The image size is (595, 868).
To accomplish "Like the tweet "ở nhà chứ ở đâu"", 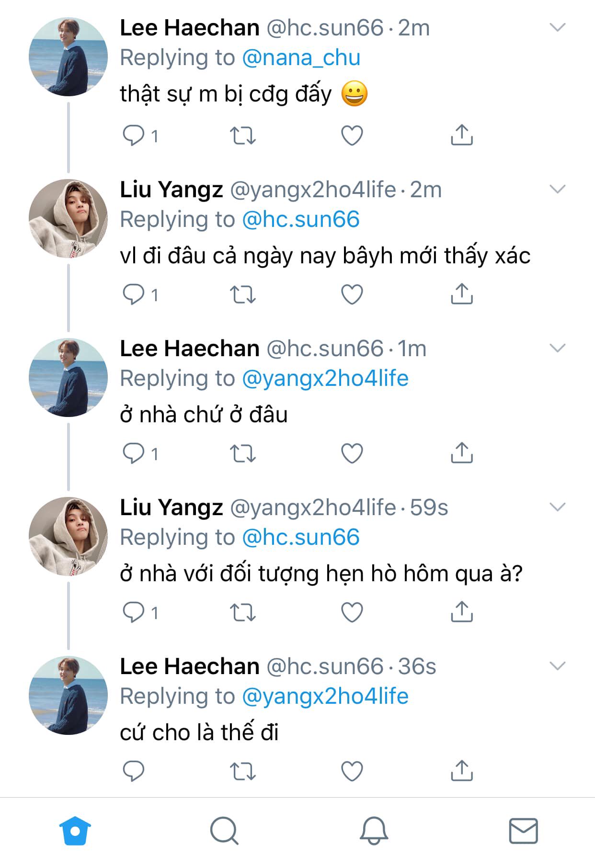I will pyautogui.click(x=352, y=453).
